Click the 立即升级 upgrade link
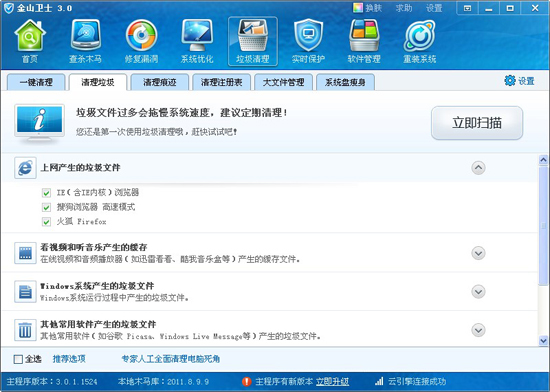 (x=332, y=381)
